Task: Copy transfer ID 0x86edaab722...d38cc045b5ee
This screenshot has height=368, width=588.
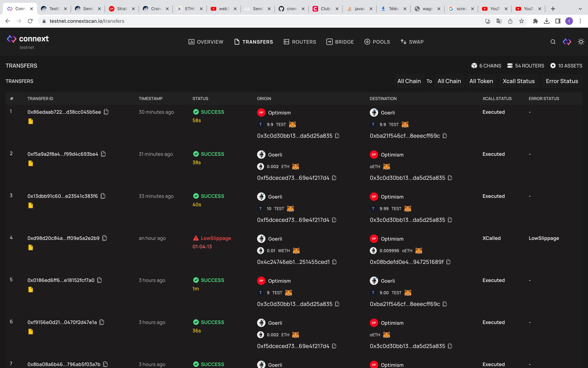Action: pos(106,112)
